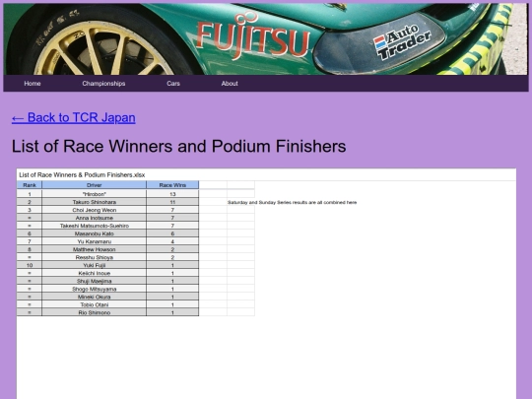Open the Championships menu item
This screenshot has width=532, height=399.
pos(103,84)
